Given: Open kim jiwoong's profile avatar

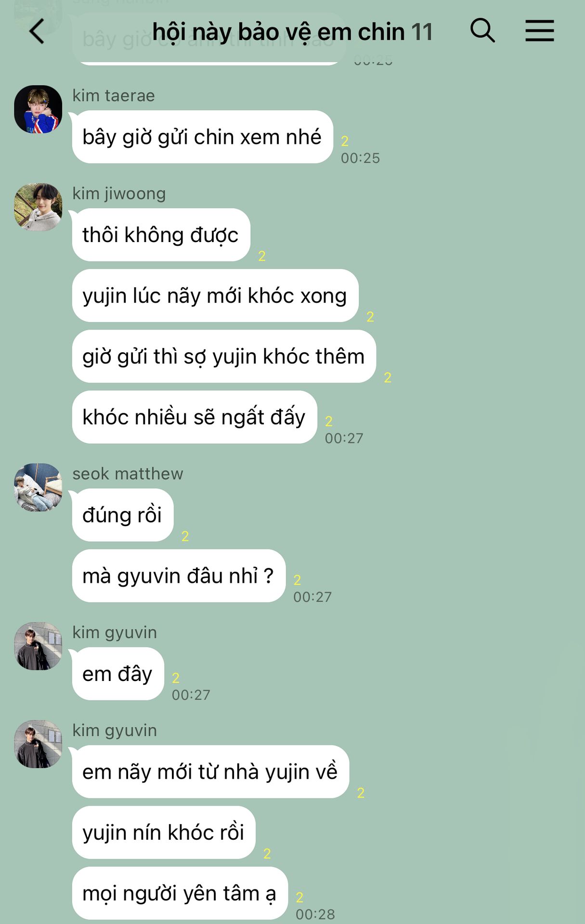Looking at the screenshot, I should (38, 207).
